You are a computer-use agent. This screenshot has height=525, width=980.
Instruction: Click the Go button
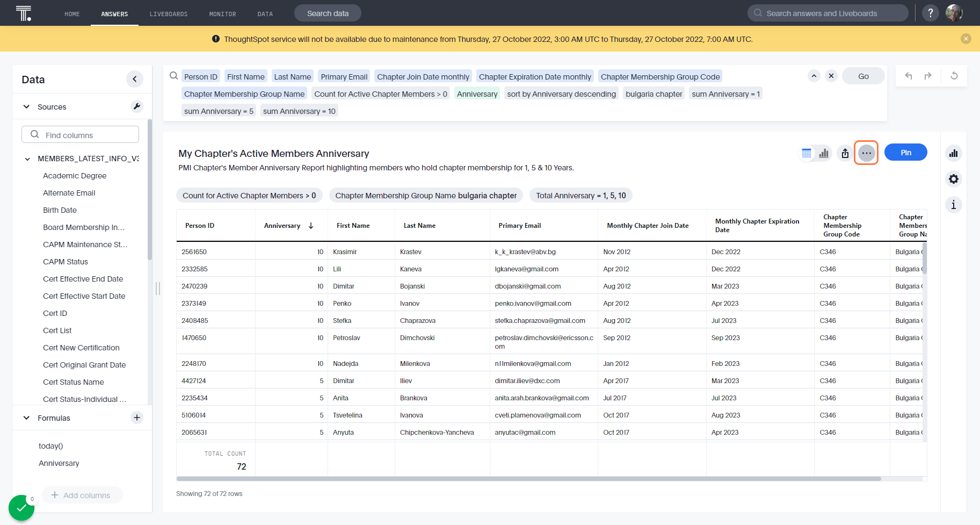coord(863,76)
